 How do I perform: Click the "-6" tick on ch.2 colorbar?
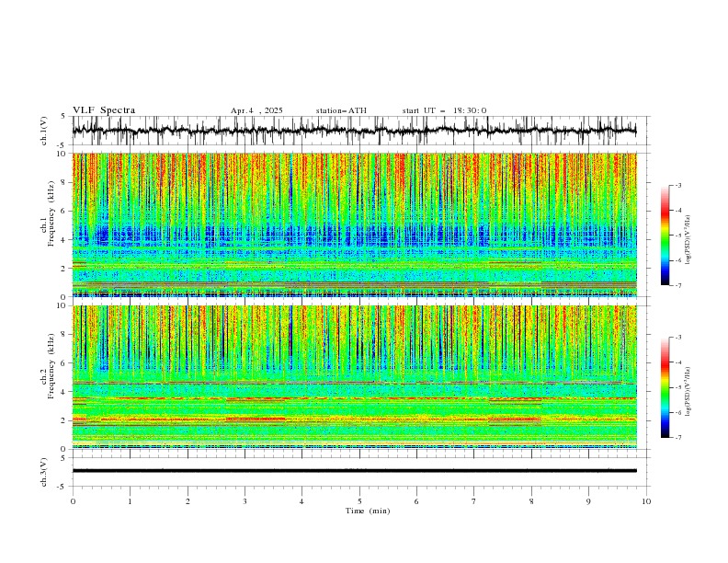[x=678, y=412]
